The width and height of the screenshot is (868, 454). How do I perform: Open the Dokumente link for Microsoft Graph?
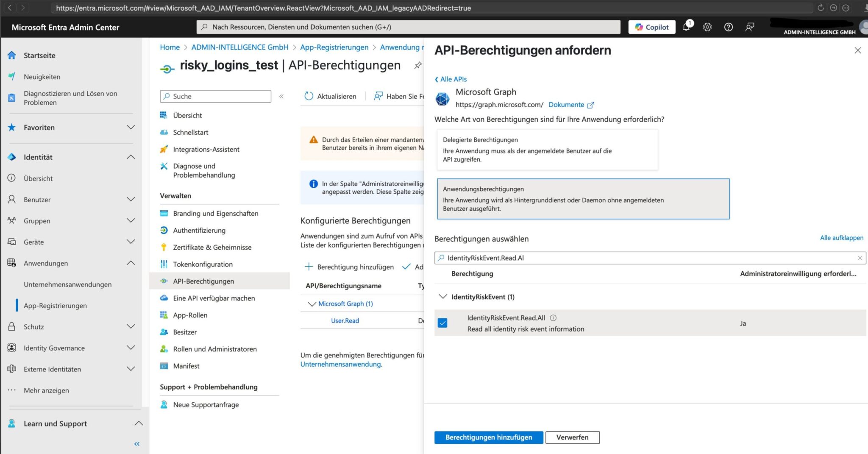[x=567, y=105]
